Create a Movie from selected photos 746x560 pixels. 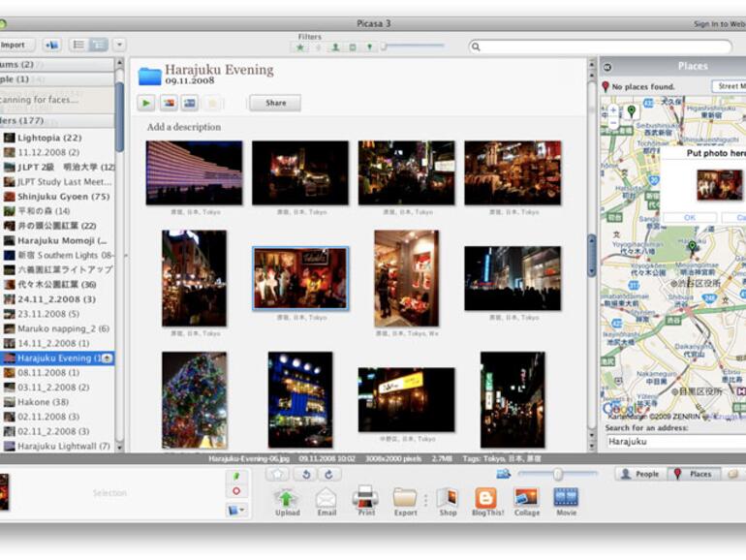[x=566, y=498]
